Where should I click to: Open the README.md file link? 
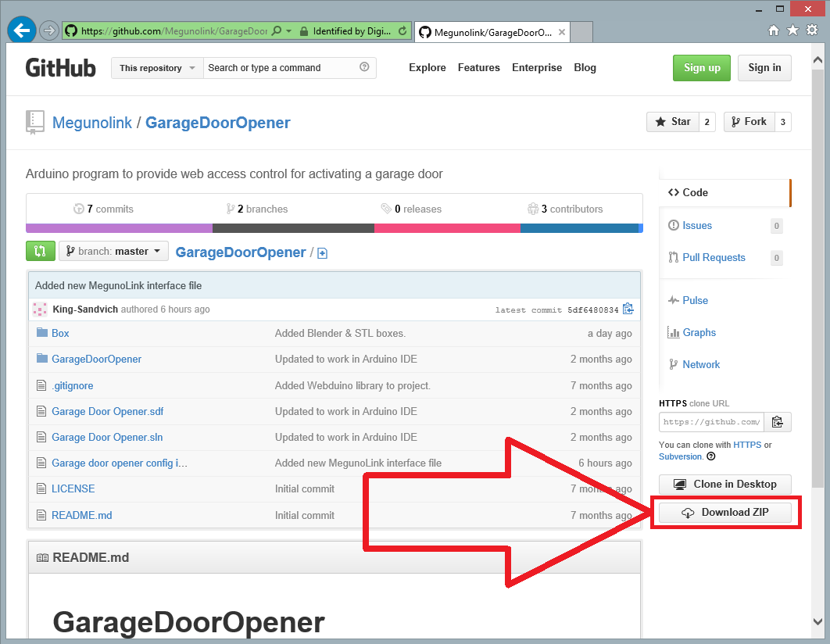pos(81,515)
